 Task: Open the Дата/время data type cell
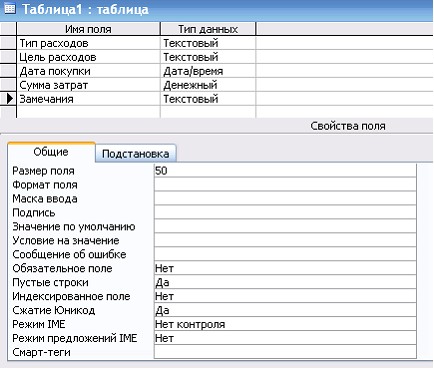pos(208,71)
